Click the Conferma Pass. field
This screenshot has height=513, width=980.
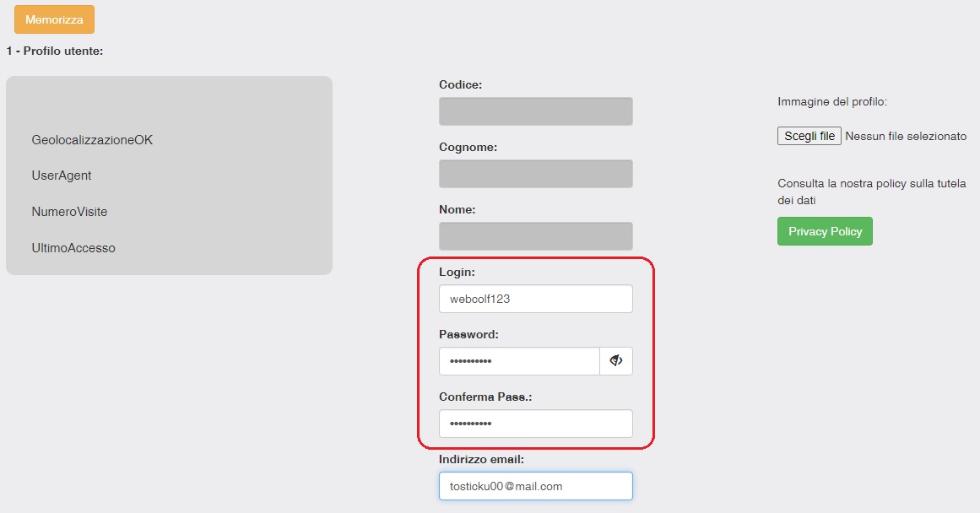(535, 423)
